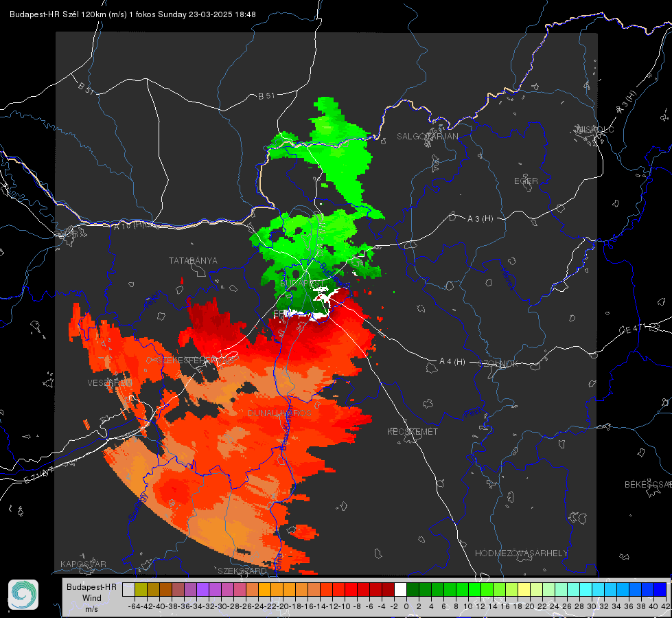The height and width of the screenshot is (618, 672).
Task: Click the blue Somogy county label
Action: (138, 507)
